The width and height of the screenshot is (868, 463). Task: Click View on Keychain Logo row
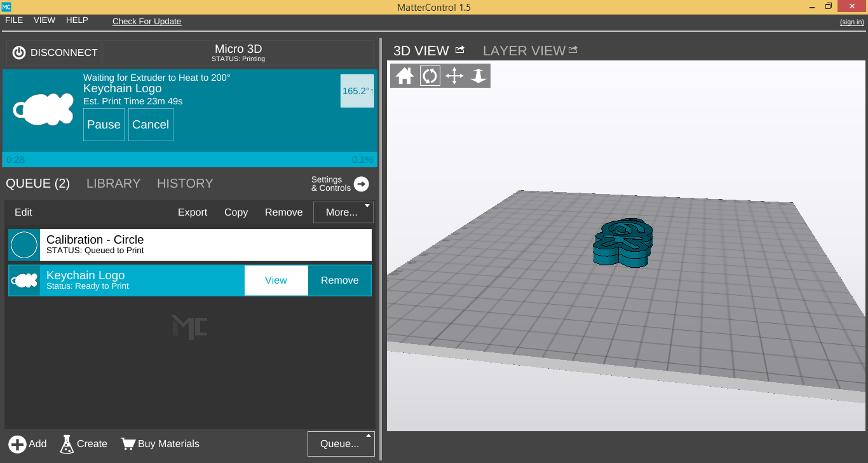[276, 280]
